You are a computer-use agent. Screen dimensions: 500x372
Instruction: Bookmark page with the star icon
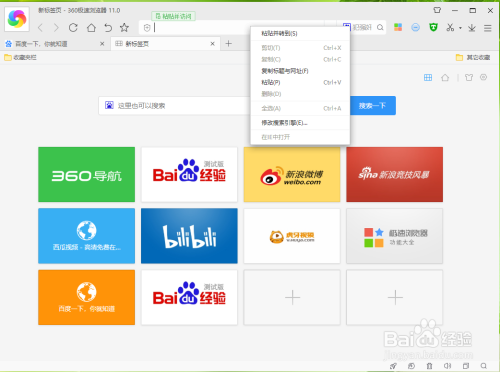[x=124, y=27]
